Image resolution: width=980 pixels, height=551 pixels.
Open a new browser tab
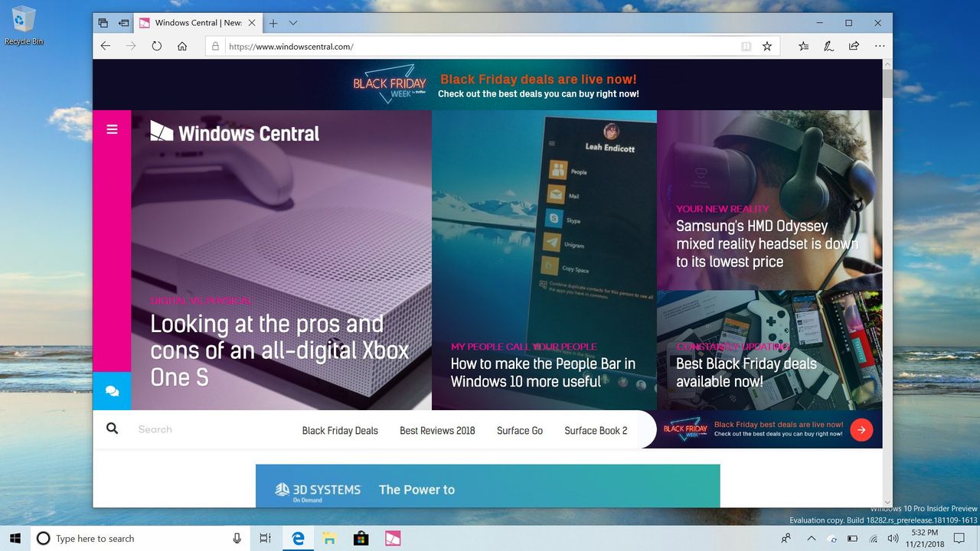[273, 23]
